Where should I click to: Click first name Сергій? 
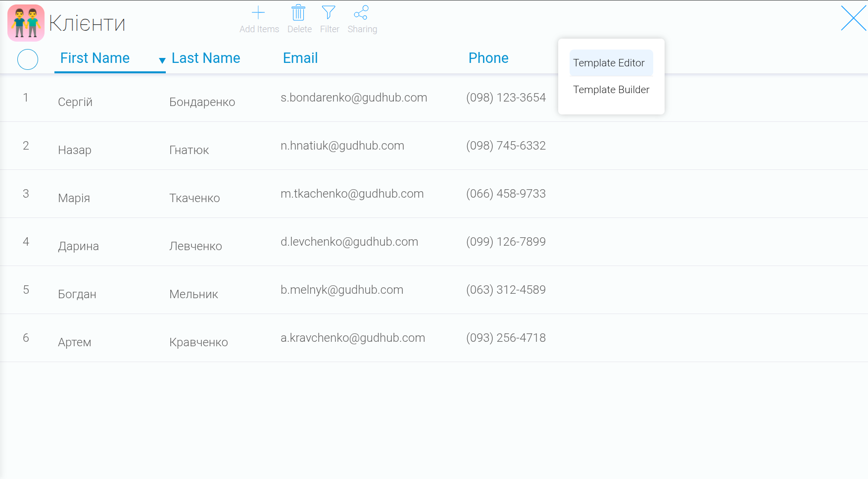[x=75, y=102]
